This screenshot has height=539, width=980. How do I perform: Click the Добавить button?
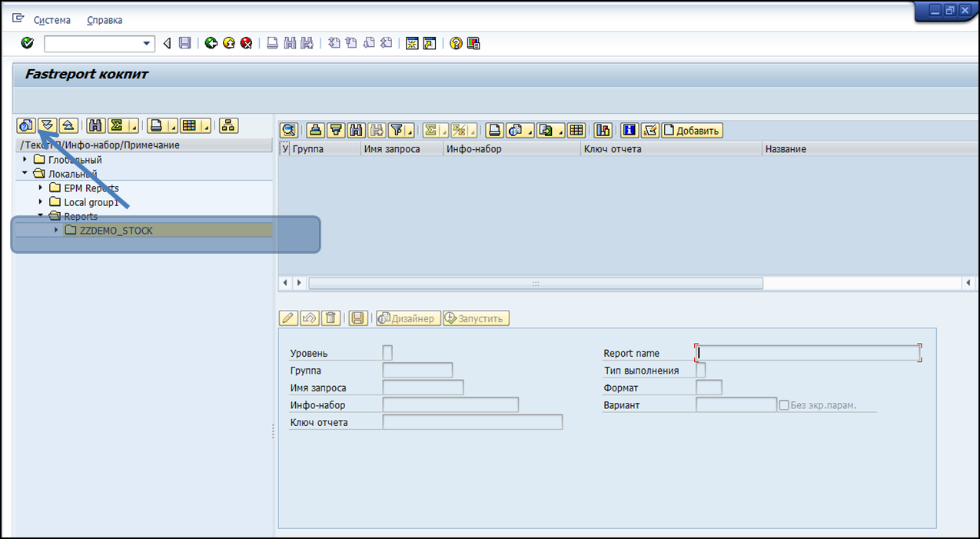click(693, 131)
